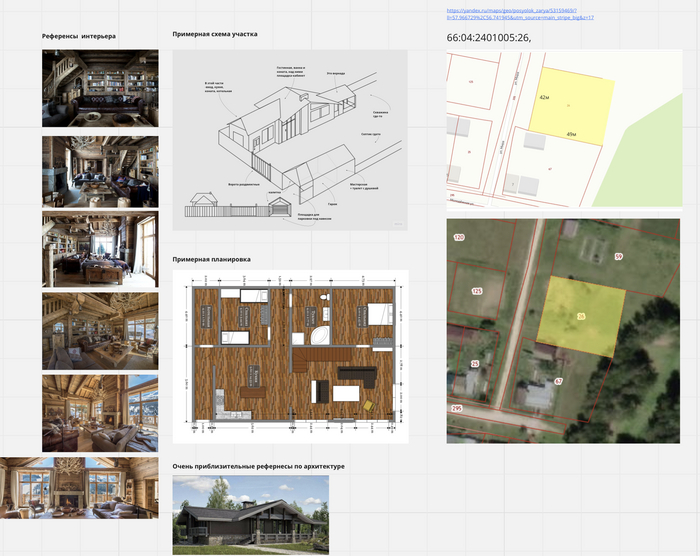Select interior photo with log ceiling and beige sofas
The height and width of the screenshot is (556, 700).
coord(100,331)
